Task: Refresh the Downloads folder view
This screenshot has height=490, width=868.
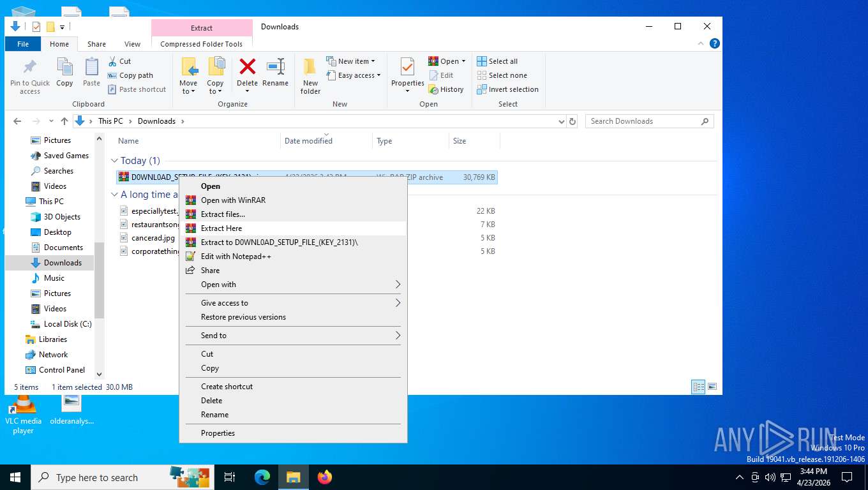Action: pos(572,121)
